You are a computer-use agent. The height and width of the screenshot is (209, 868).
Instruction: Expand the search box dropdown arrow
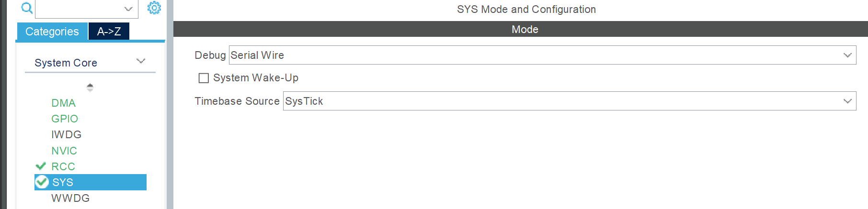[x=128, y=9]
